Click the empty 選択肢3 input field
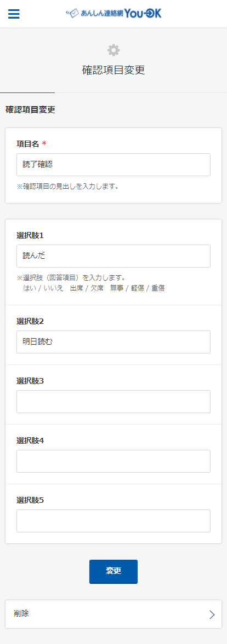 [113, 402]
